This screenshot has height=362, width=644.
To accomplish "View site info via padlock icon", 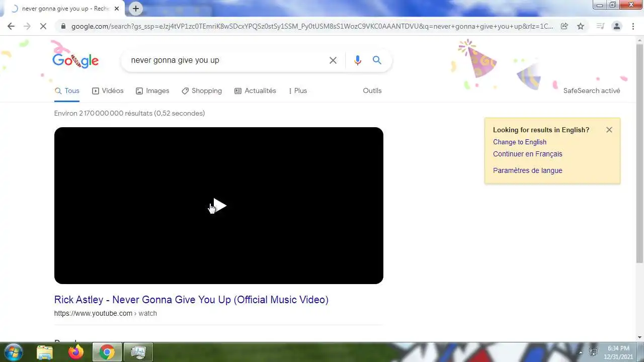I will [x=63, y=26].
